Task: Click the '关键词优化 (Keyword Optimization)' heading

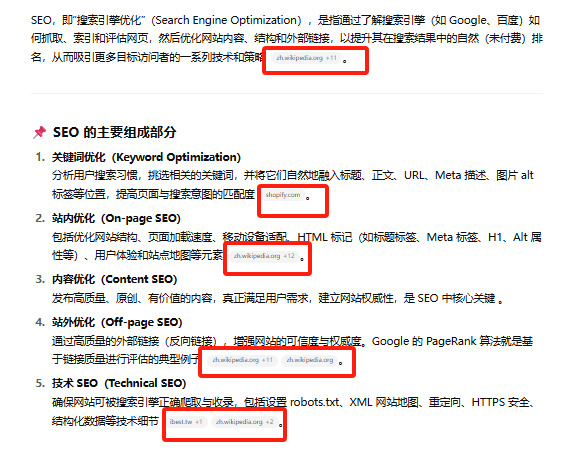Action: (x=146, y=157)
